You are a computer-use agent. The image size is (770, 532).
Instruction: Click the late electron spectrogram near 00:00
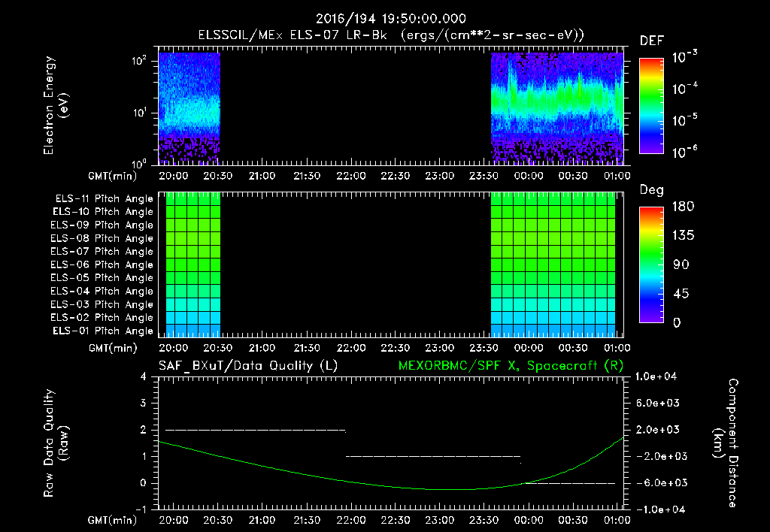click(x=557, y=108)
